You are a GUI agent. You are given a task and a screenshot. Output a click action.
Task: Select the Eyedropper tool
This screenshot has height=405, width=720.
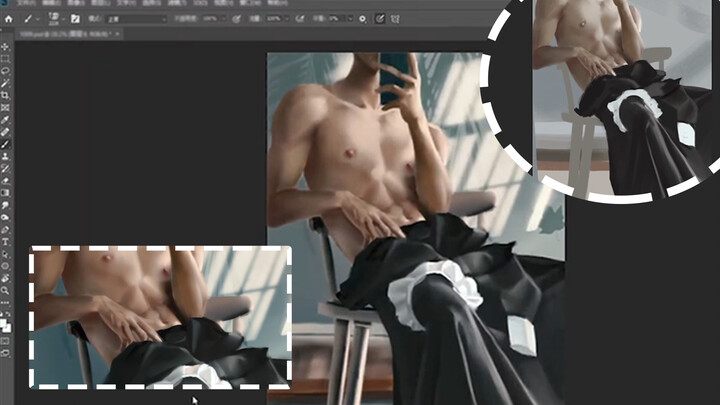(x=5, y=120)
